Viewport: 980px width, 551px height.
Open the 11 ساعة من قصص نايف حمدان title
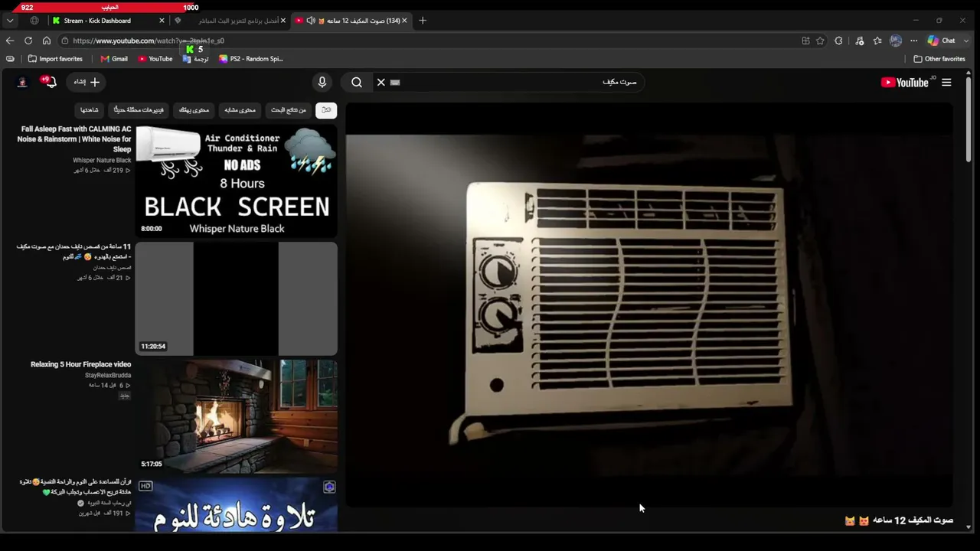[x=74, y=252]
